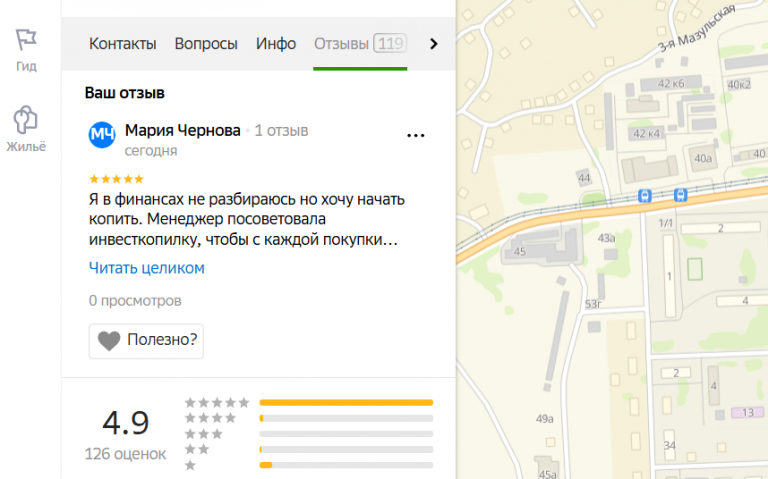Select the Отзывы tab
Image resolution: width=768 pixels, height=479 pixels.
click(360, 44)
